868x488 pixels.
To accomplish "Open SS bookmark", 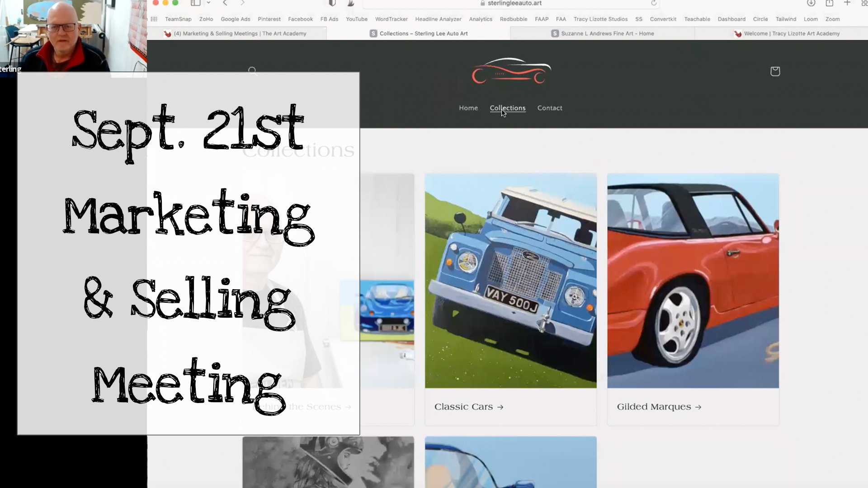I will 639,19.
